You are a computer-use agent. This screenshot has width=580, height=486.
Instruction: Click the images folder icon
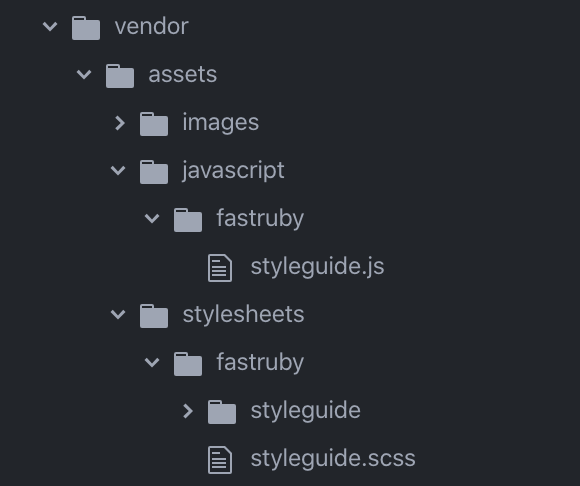154,124
